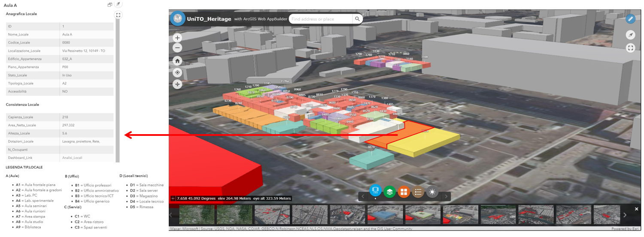Expand Aula A panel with the fullscreen icon
The image size is (644, 237).
pos(118,15)
